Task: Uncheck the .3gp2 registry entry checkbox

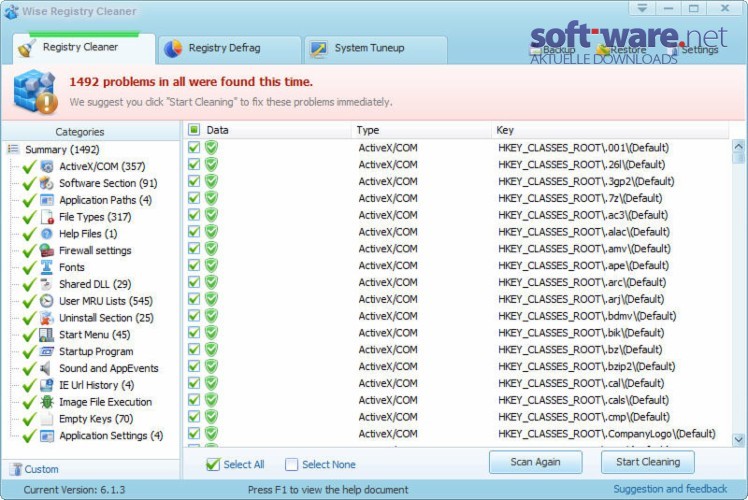Action: point(194,181)
